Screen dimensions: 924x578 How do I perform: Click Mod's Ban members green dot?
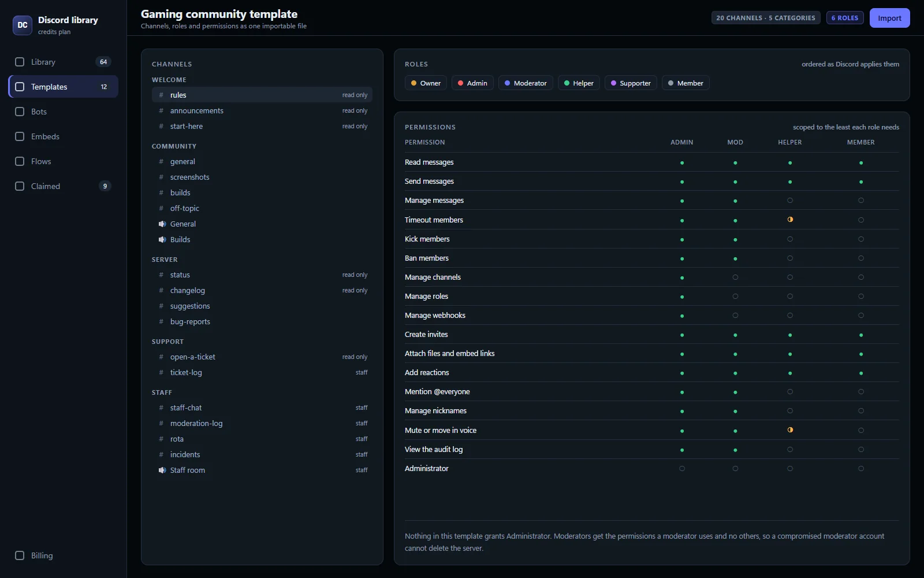[735, 259]
